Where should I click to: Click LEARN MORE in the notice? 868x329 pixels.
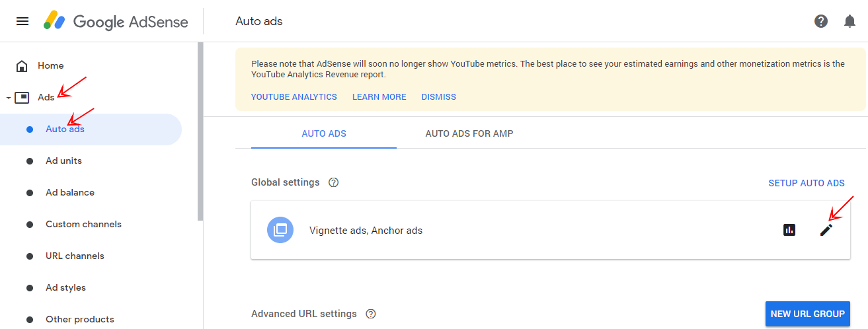(379, 96)
